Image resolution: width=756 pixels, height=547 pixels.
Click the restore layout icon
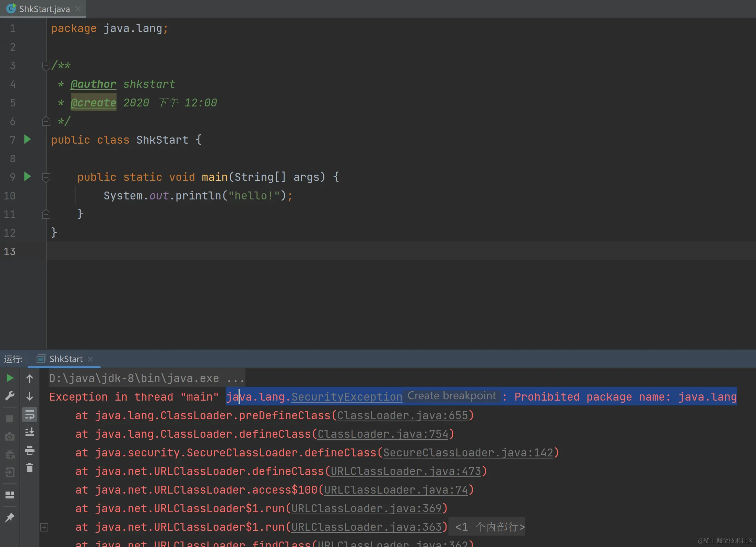coord(10,495)
